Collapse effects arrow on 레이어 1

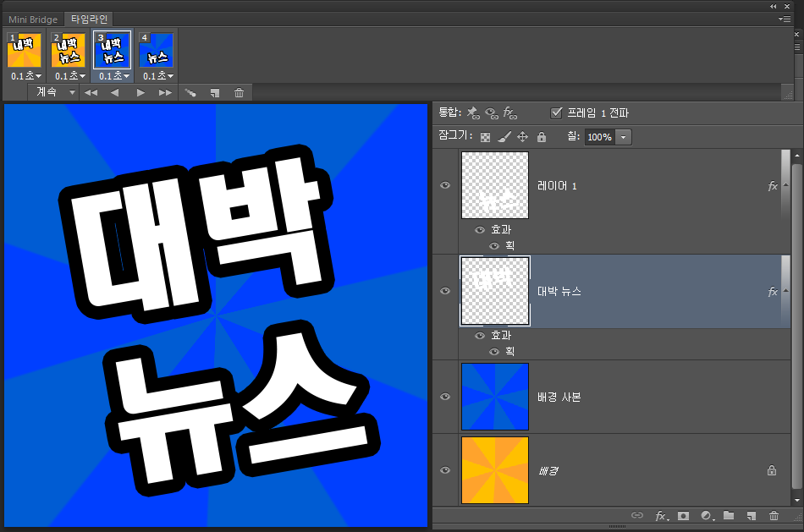[x=785, y=185]
